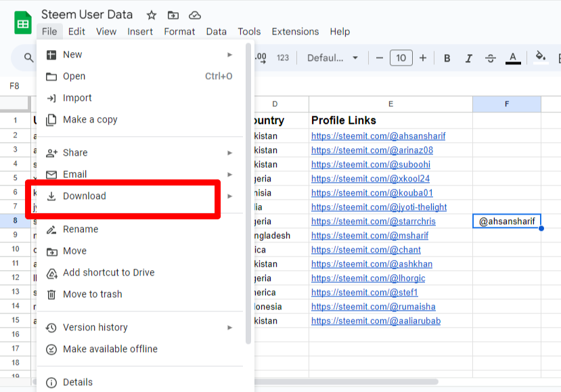This screenshot has width=561, height=392.
Task: Click the Move folder icon in menu
Action: (51, 252)
